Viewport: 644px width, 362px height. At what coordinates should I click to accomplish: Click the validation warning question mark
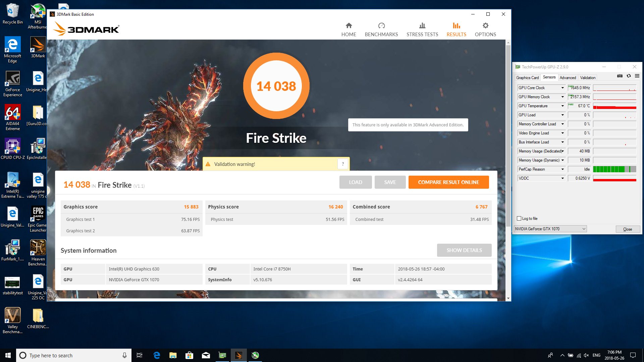[342, 164]
